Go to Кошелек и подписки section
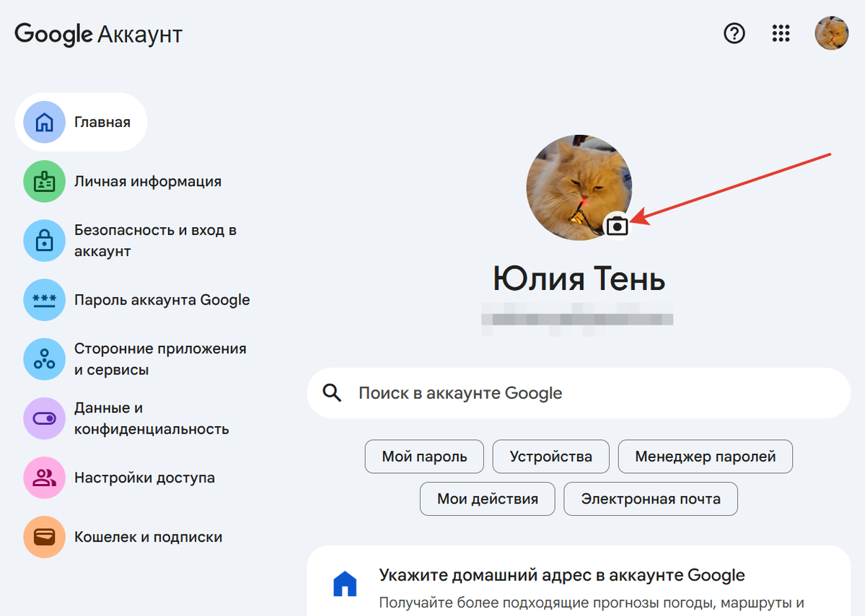This screenshot has height=616, width=865. (148, 537)
